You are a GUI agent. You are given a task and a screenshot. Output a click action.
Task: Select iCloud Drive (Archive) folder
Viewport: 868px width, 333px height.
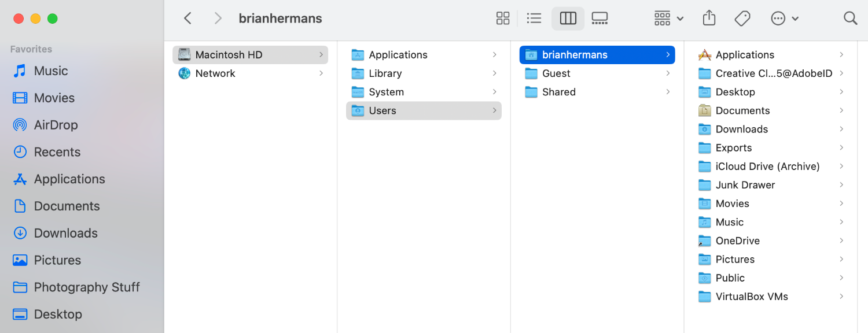[x=771, y=166]
